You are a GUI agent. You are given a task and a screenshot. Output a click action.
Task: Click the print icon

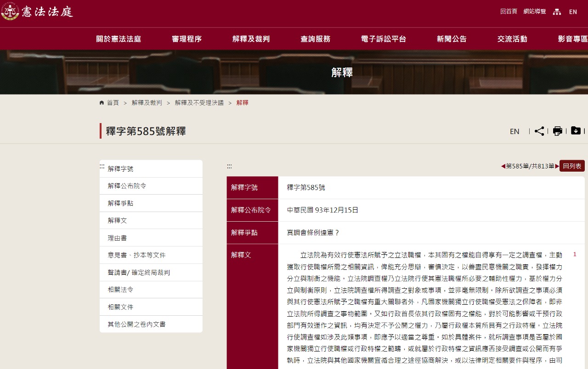(557, 131)
